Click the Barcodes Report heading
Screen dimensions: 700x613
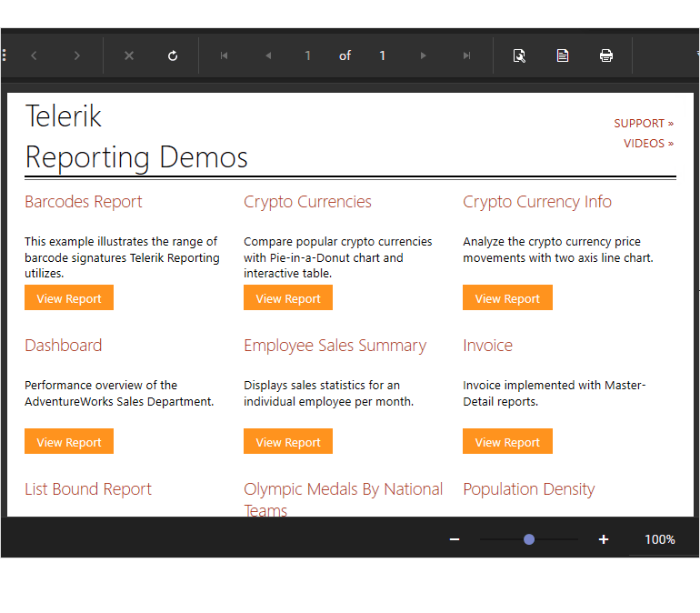(83, 202)
